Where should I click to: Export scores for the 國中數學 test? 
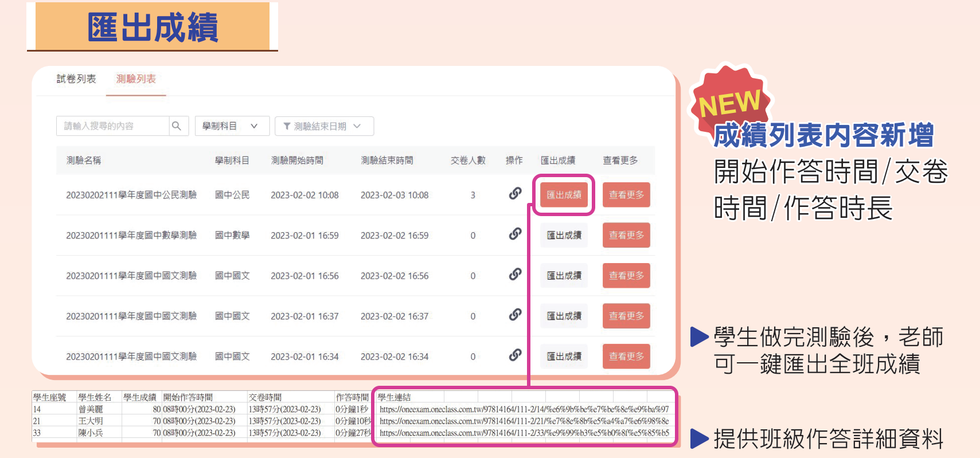564,235
